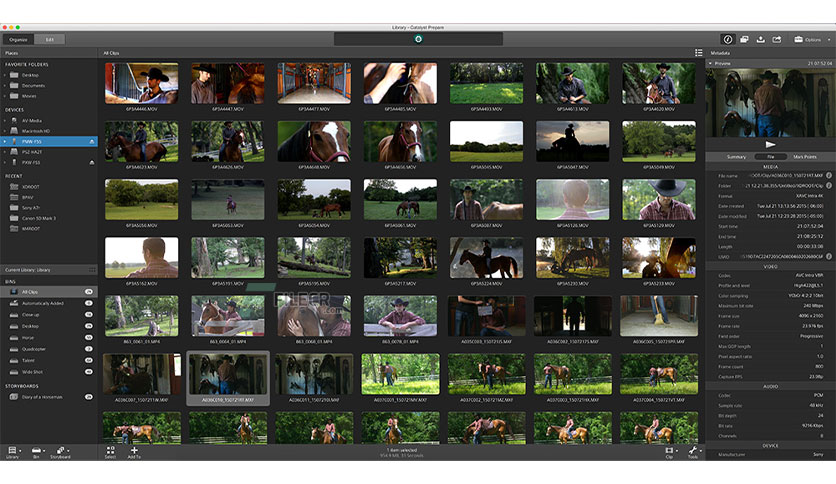This screenshot has height=484, width=836.
Task: Select the Desktop bin
Action: 49,326
